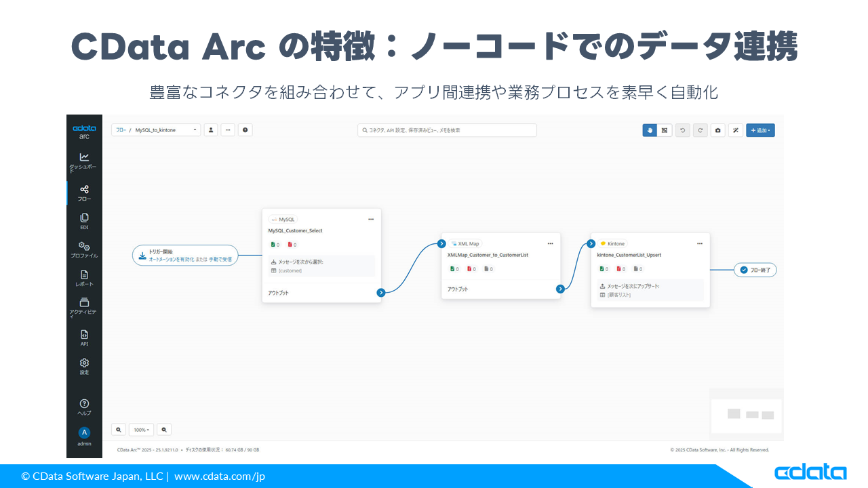Click the XMLMap_Customer_to_CustomerList connector title

point(488,255)
